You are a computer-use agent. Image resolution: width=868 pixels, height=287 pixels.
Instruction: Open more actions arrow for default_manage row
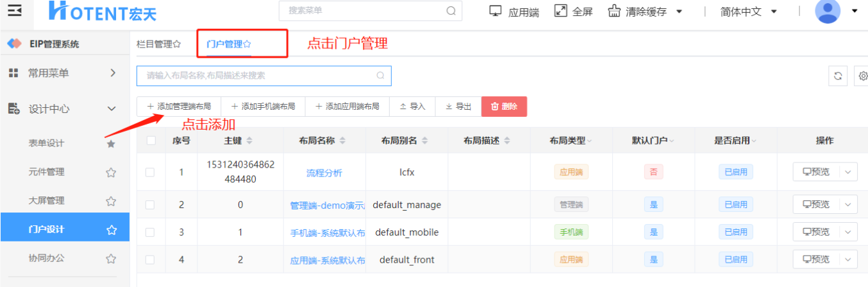(849, 205)
